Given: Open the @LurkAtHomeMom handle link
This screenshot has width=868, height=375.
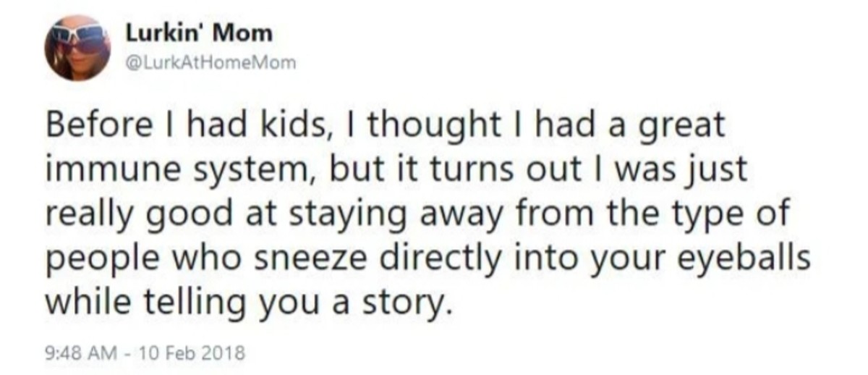Looking at the screenshot, I should pyautogui.click(x=211, y=63).
